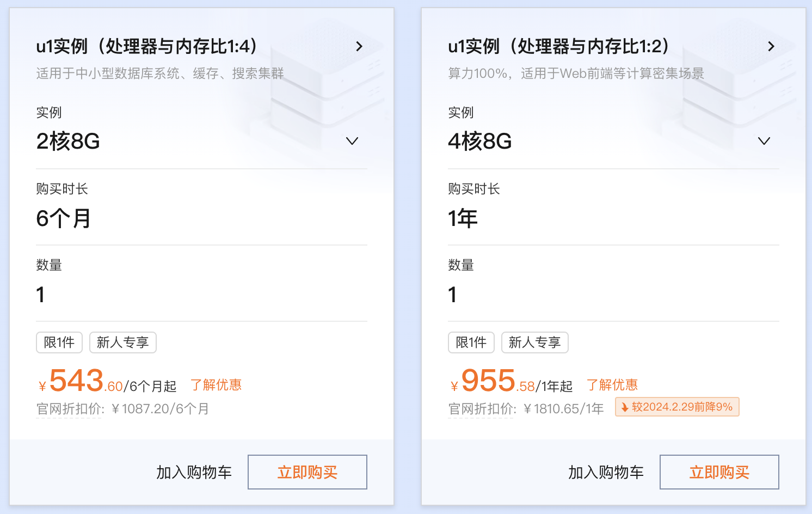Click 加入购物车 on the 2核8G card
The image size is (812, 514).
coord(194,472)
